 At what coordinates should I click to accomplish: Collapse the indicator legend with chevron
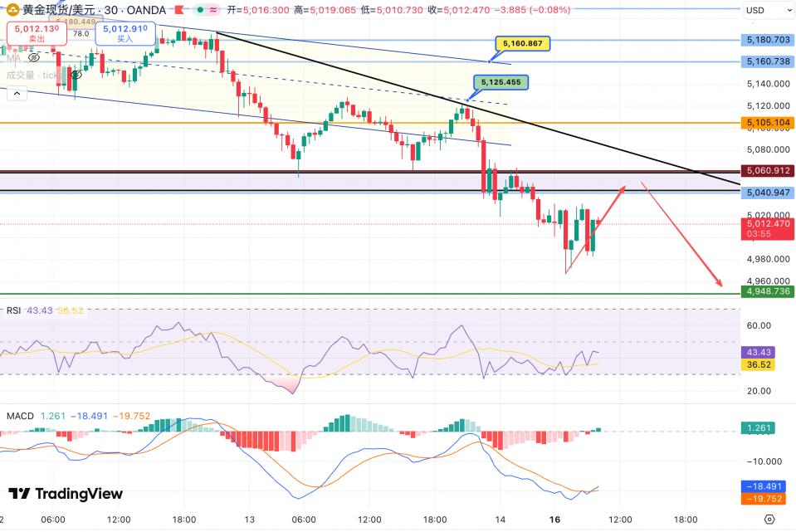(16, 94)
